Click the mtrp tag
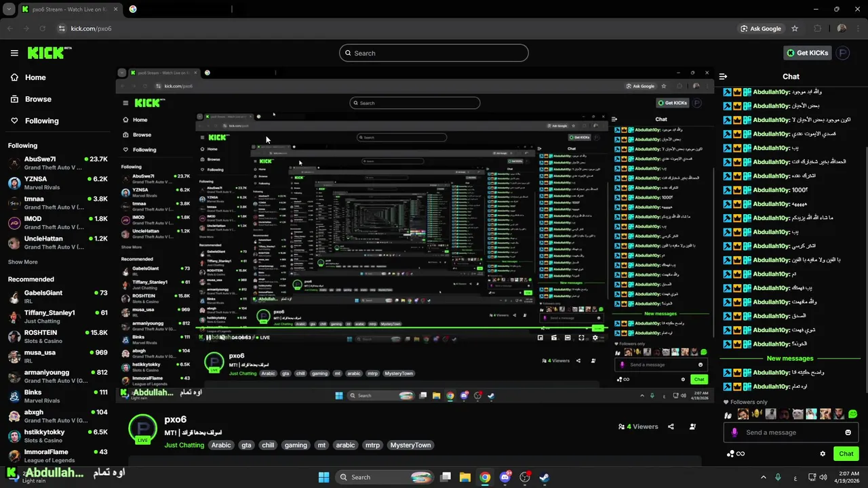 point(372,445)
